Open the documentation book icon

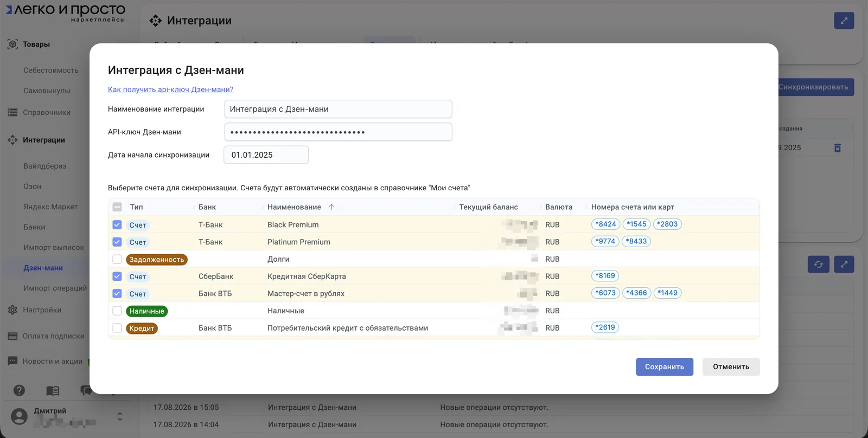53,390
